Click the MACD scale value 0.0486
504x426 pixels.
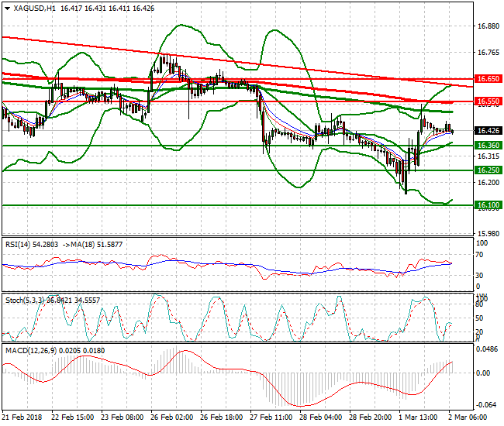click(x=486, y=349)
